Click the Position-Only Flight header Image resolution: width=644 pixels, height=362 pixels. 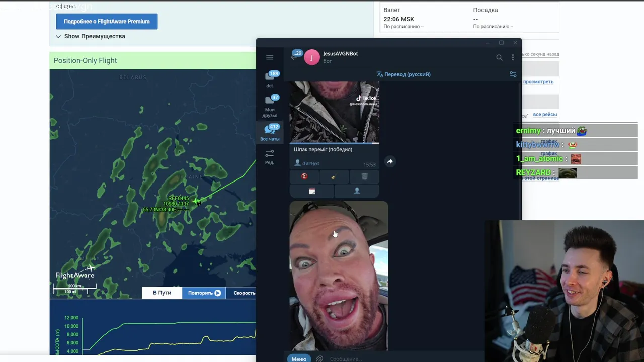(x=85, y=60)
